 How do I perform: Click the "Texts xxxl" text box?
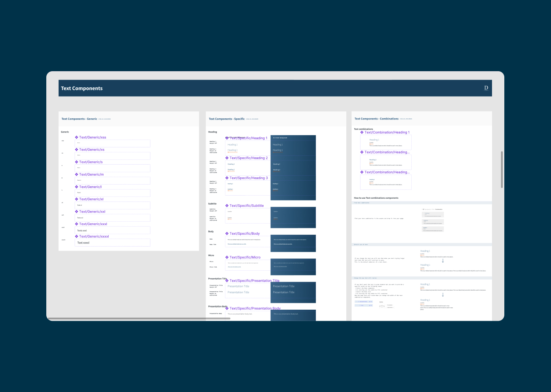coord(112,230)
